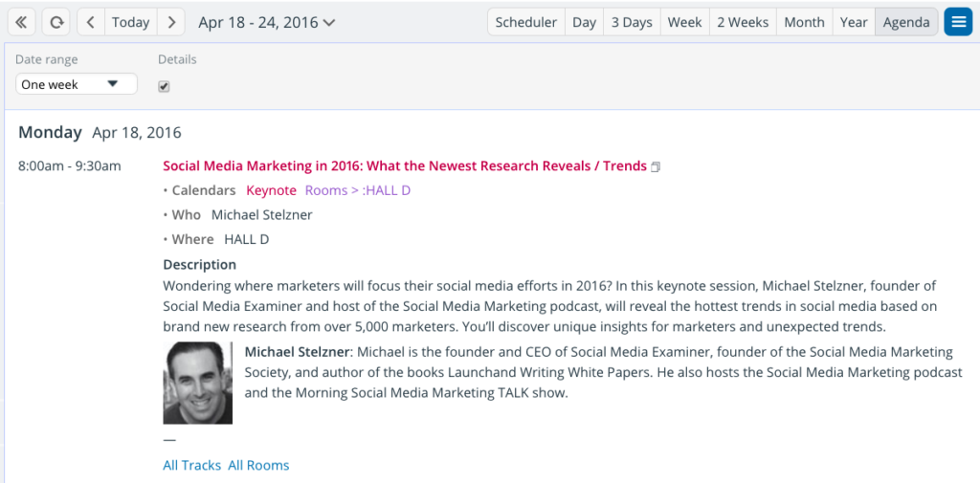The height and width of the screenshot is (483, 980).
Task: Switch to Month view
Action: coord(804,23)
